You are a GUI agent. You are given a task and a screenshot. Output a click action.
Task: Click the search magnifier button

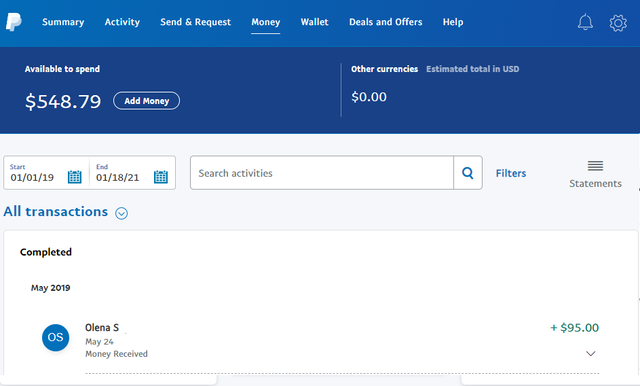468,173
